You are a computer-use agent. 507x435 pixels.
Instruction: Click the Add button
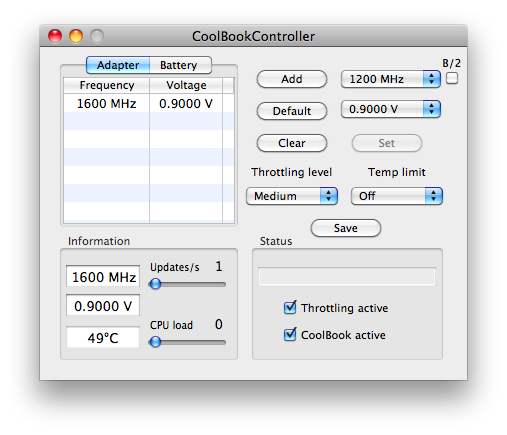292,79
